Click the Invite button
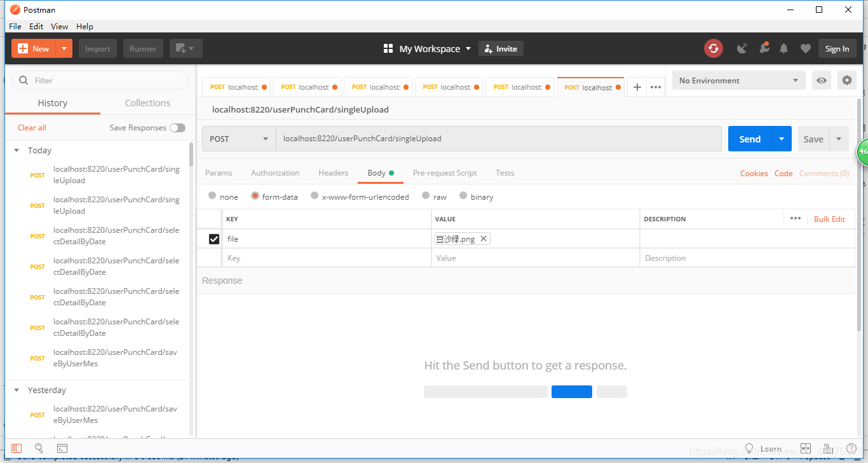This screenshot has height=463, width=868. coord(501,48)
